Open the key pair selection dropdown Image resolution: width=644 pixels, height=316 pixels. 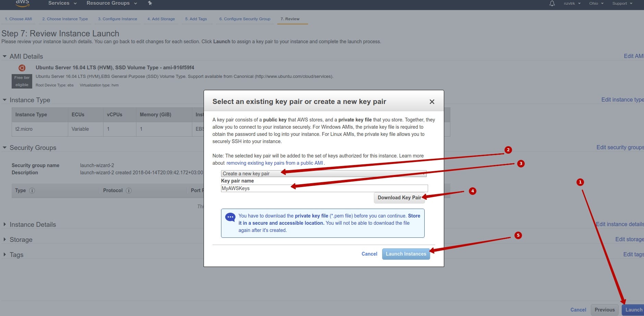(323, 174)
